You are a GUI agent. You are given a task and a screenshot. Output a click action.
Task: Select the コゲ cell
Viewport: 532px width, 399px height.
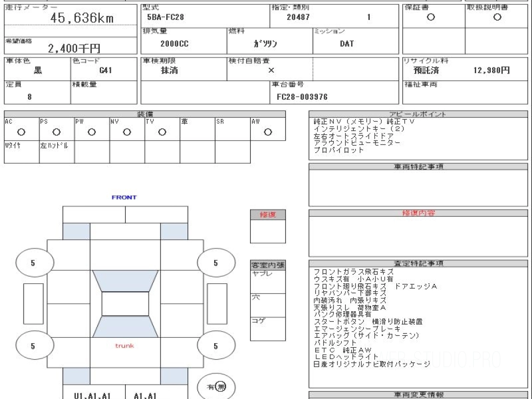point(268,329)
